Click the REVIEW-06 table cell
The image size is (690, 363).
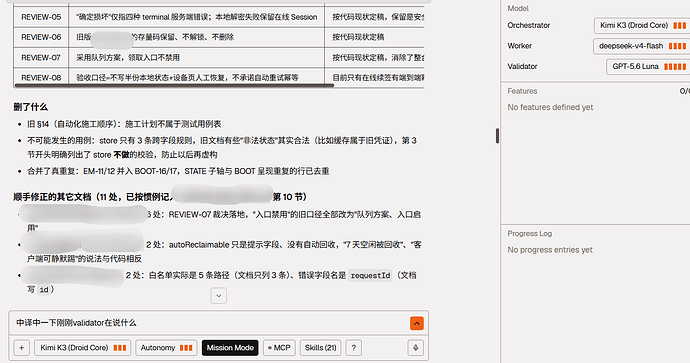(x=41, y=37)
